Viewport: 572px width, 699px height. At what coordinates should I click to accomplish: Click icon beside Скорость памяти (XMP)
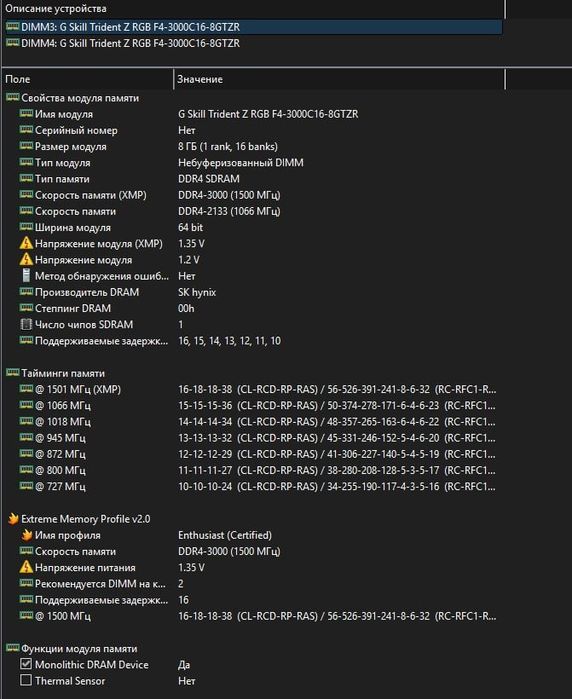coord(26,194)
